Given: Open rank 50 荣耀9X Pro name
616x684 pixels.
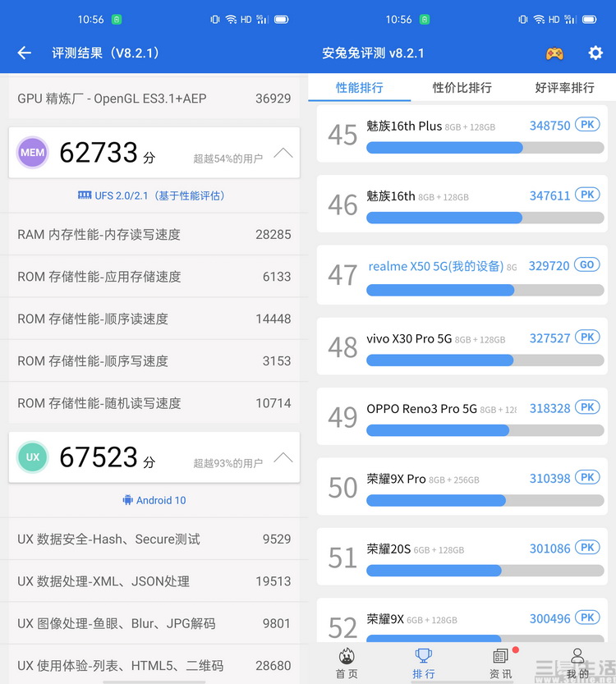Looking at the screenshot, I should [x=396, y=479].
